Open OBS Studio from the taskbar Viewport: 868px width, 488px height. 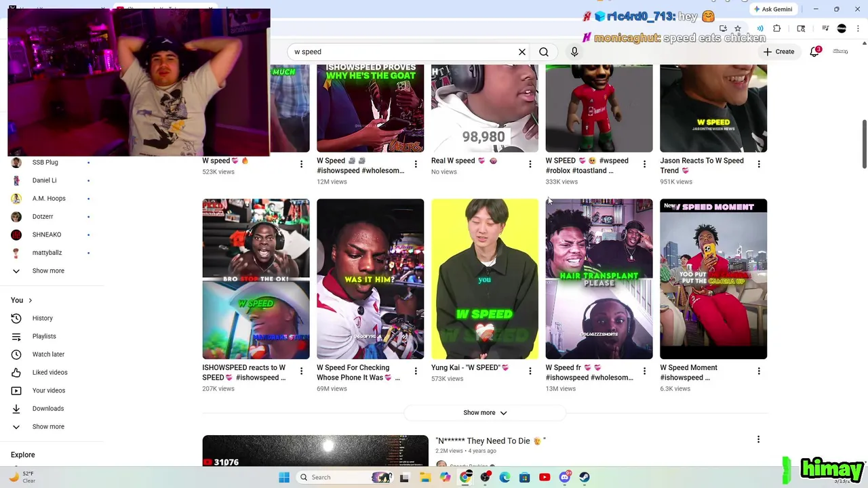click(x=485, y=477)
